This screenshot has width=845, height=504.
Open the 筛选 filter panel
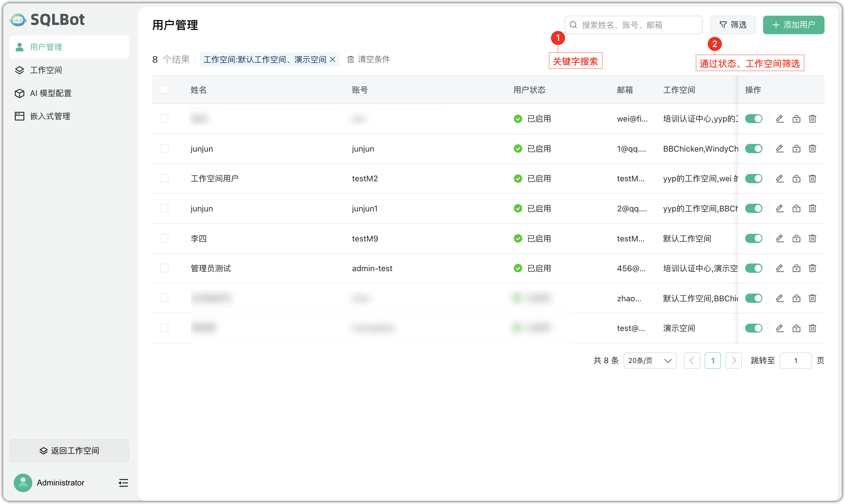[x=732, y=24]
